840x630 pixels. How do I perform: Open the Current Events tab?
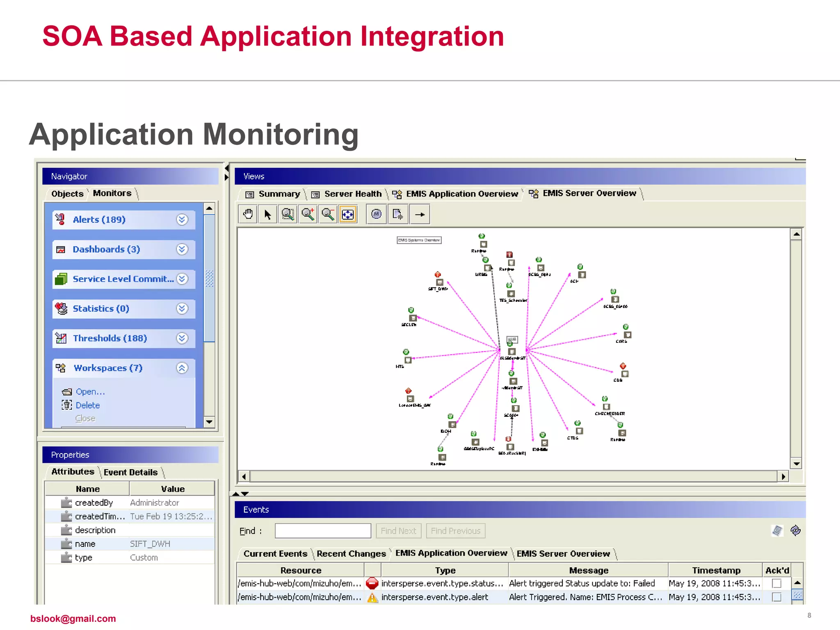(x=275, y=554)
